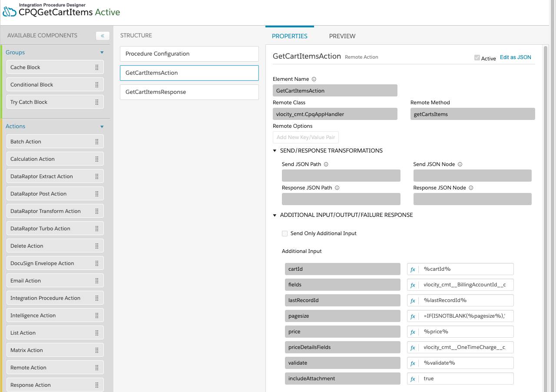Screen dimensions: 556x392
Task: Click the Email Action drag handle
Action: pos(97,281)
